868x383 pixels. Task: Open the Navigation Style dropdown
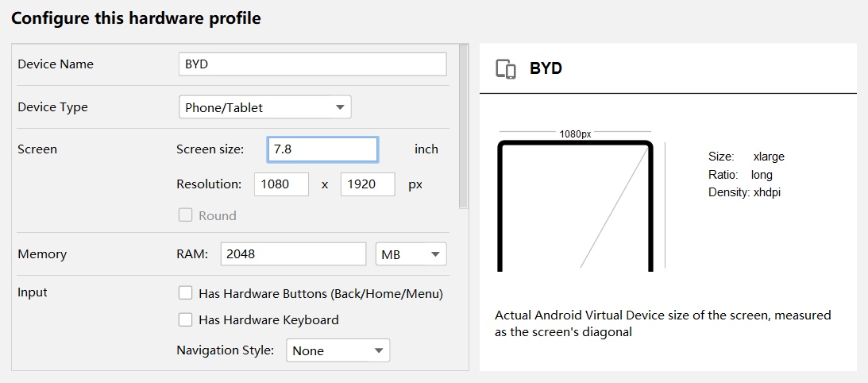tap(338, 351)
